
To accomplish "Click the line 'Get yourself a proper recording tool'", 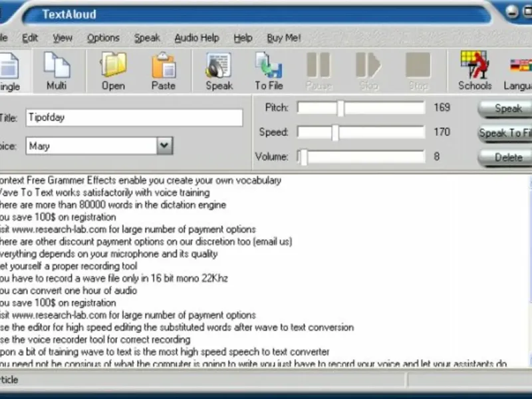I will tap(68, 266).
